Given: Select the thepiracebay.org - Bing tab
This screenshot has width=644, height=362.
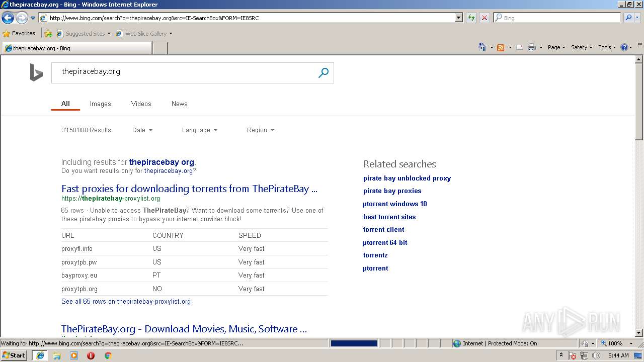Looking at the screenshot, I should pos(76,48).
